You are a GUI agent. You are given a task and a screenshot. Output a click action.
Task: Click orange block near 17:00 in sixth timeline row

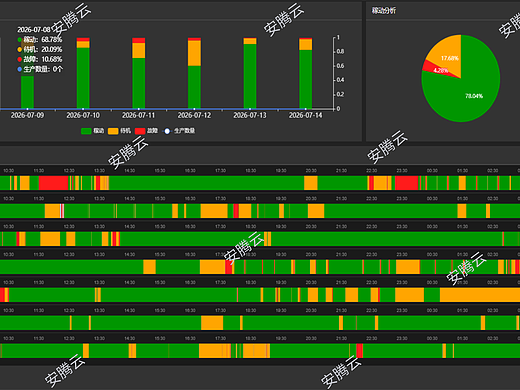point(212,323)
